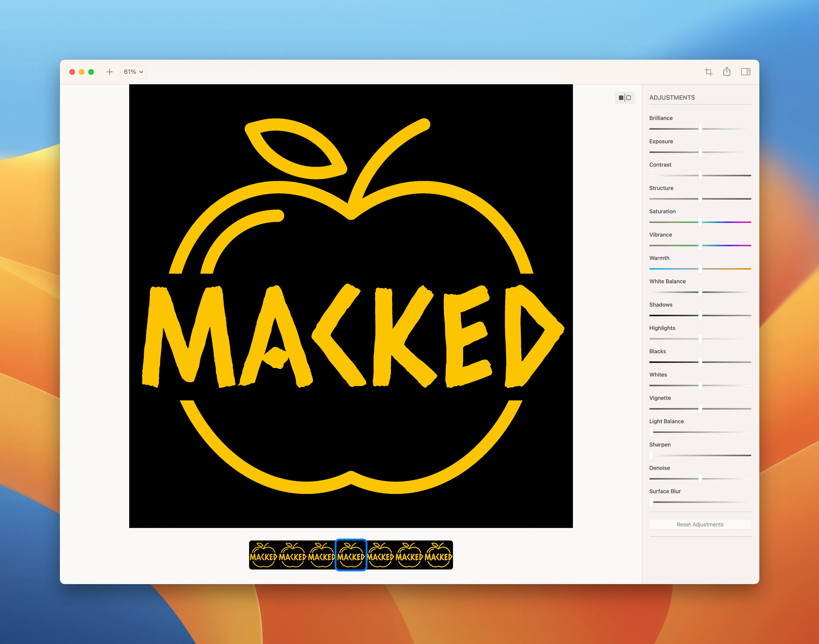Screen dimensions: 819x644
Task: Click the plus icon to add image
Action: pyautogui.click(x=109, y=72)
